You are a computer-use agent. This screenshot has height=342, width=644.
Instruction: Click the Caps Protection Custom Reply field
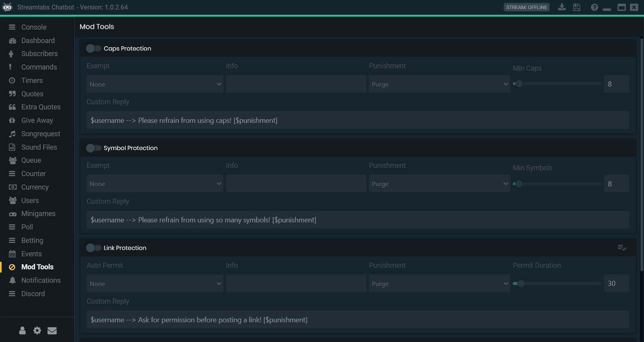tap(357, 120)
